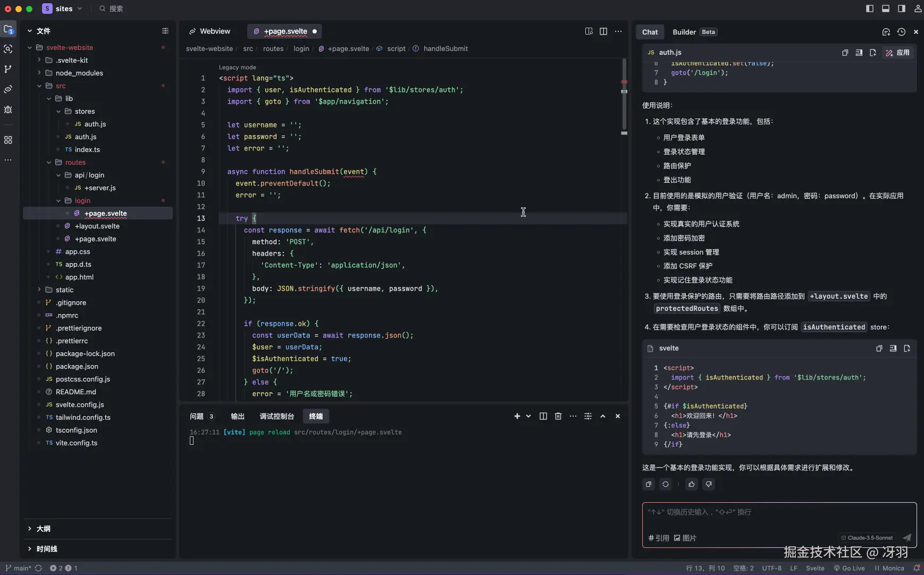Expand the static folder

coord(39,290)
